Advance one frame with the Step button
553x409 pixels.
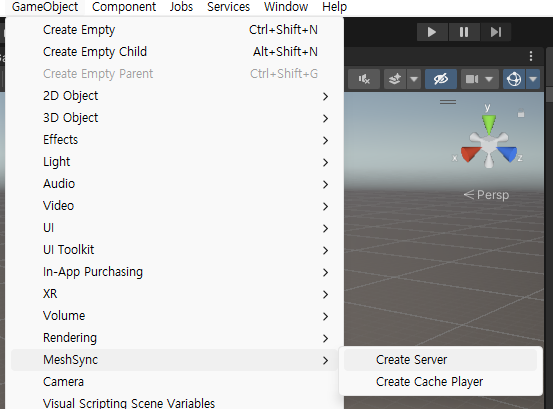click(496, 32)
